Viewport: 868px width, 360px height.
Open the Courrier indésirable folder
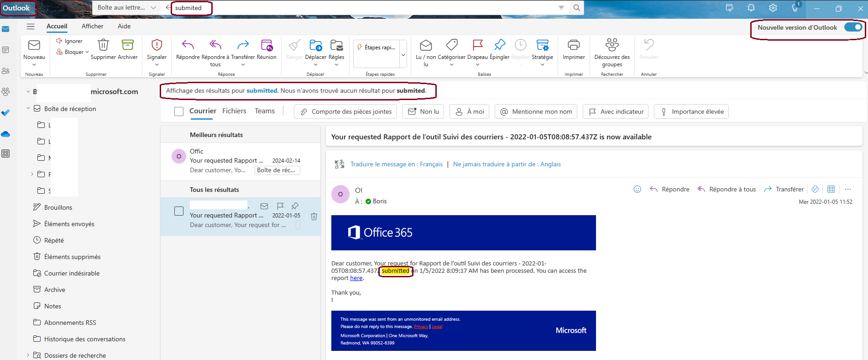click(x=72, y=273)
